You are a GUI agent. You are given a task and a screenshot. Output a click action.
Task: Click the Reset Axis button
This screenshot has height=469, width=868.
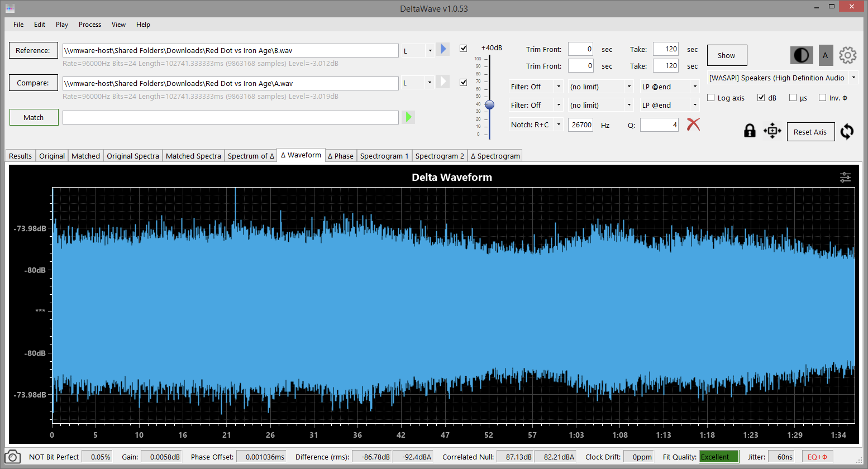810,132
